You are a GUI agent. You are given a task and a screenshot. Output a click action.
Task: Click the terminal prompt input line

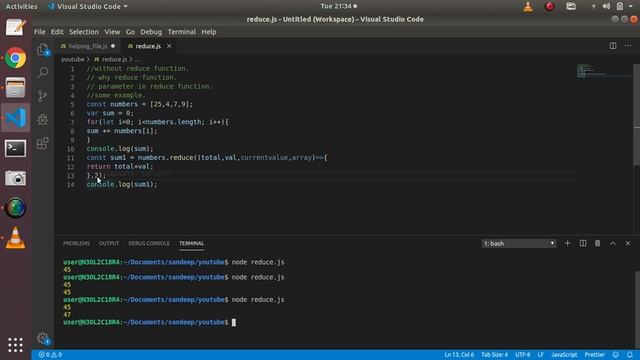(x=149, y=322)
